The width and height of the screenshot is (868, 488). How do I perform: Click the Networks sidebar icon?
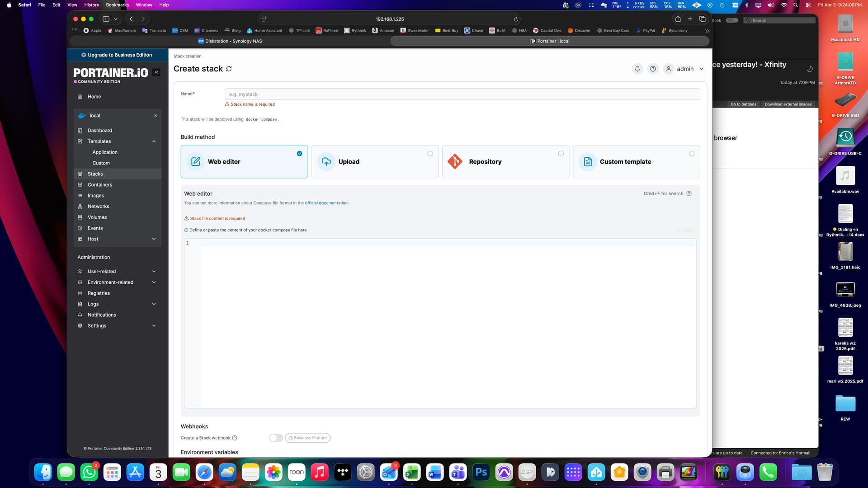(x=80, y=206)
